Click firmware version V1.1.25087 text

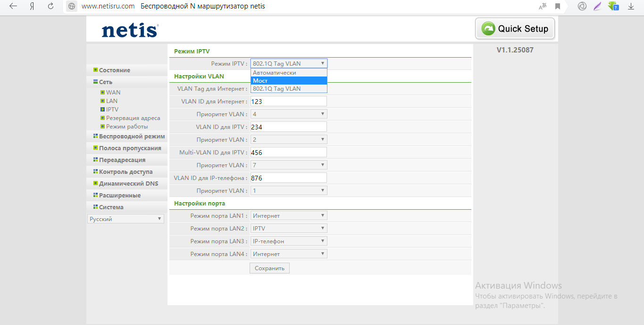(515, 50)
